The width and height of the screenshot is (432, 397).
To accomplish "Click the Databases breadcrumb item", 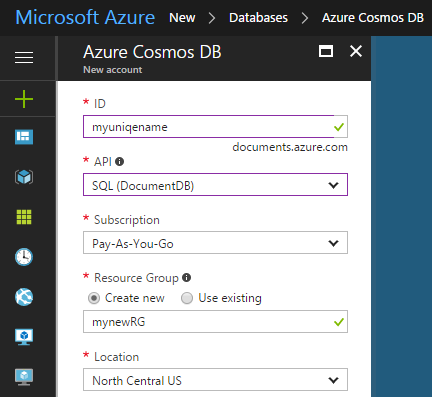I will (x=258, y=18).
